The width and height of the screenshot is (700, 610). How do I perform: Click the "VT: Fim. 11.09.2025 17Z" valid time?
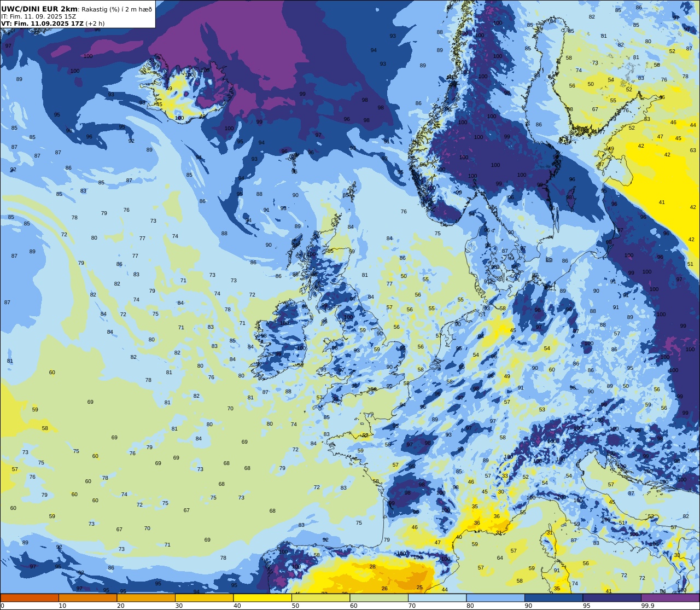[42, 24]
